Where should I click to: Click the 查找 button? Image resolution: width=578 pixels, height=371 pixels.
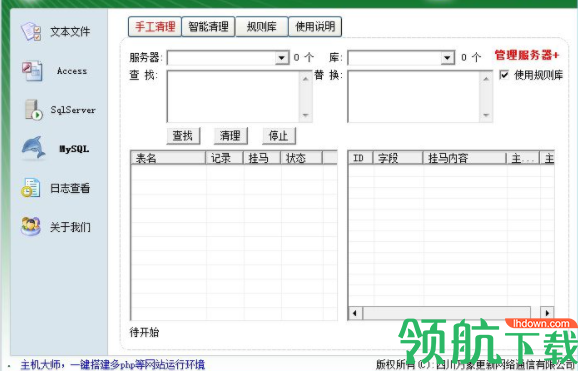pyautogui.click(x=183, y=136)
